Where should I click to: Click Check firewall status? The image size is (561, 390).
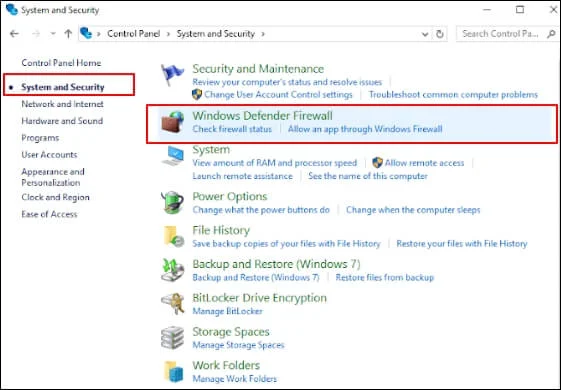click(232, 129)
